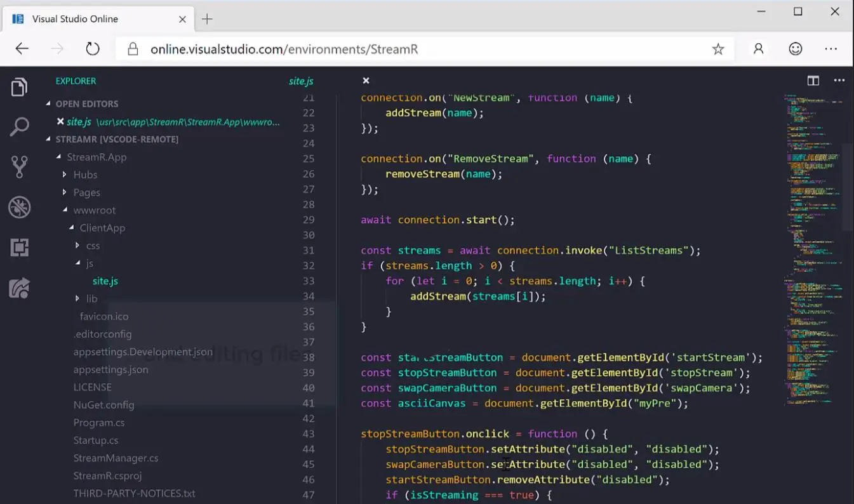854x504 pixels.
Task: Select the Explorer icon in the Activity Bar
Action: 18,86
